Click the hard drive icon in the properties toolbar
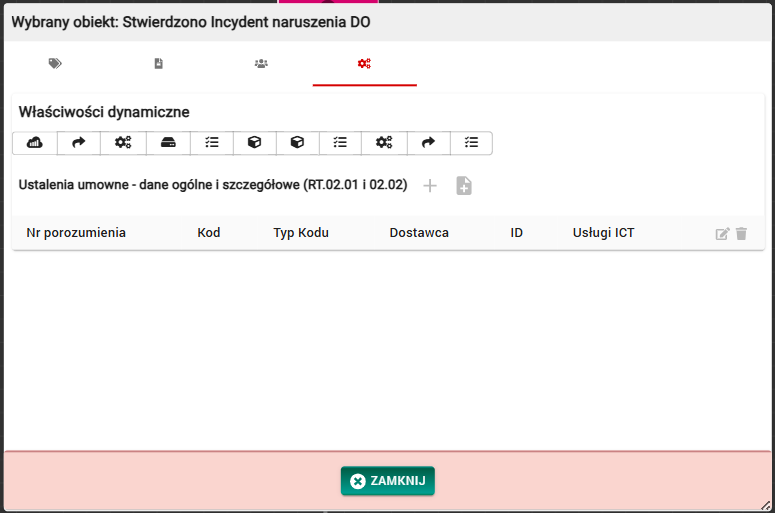Image resolution: width=775 pixels, height=513 pixels. click(168, 143)
